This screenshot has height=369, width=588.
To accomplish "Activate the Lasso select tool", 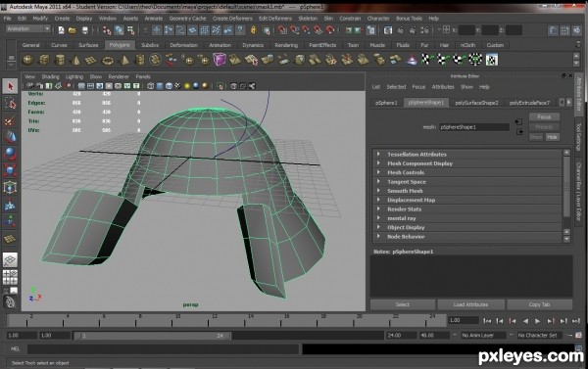I will [10, 104].
